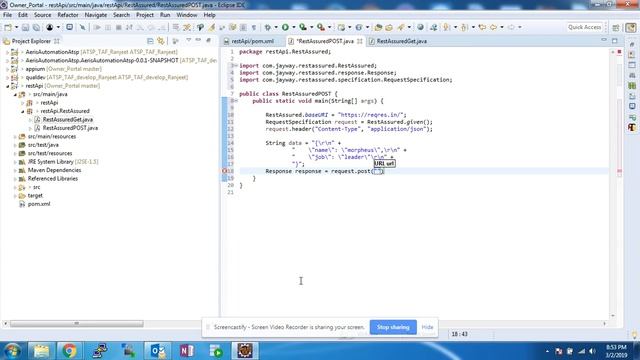Select the target folder in Project Explorer
Screen dimensions: 640x360
[35, 196]
